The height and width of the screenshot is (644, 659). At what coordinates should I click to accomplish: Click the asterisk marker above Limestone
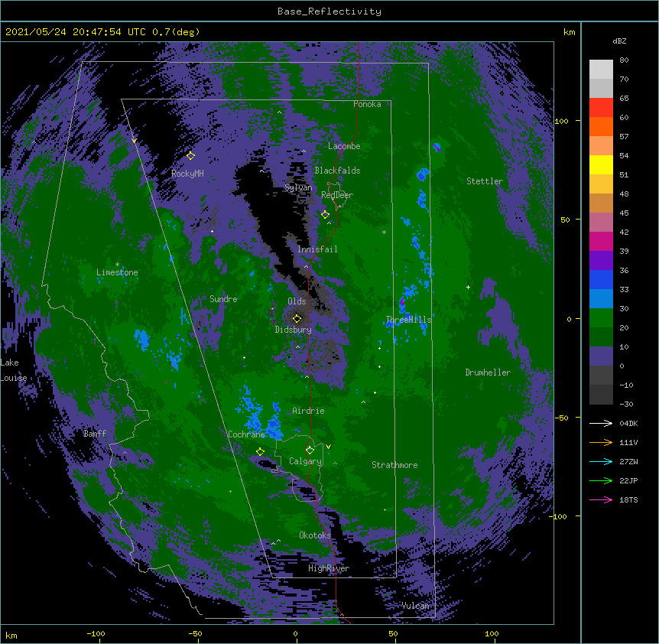click(117, 265)
